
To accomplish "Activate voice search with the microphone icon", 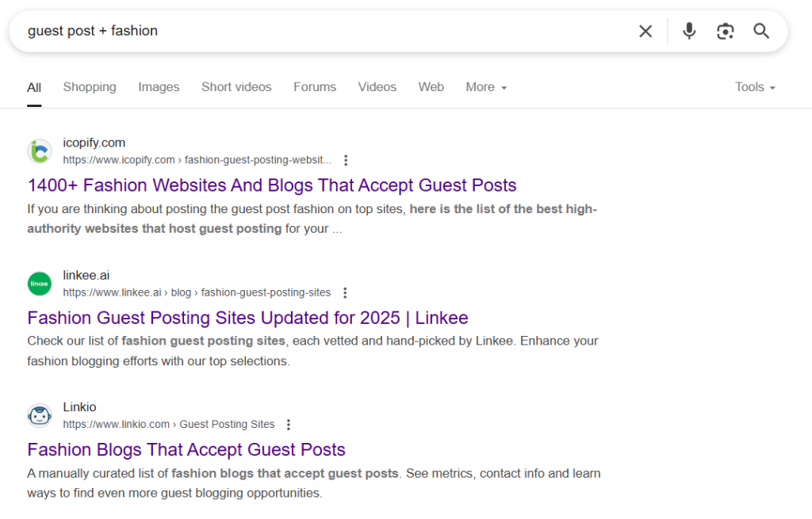I will click(x=688, y=31).
